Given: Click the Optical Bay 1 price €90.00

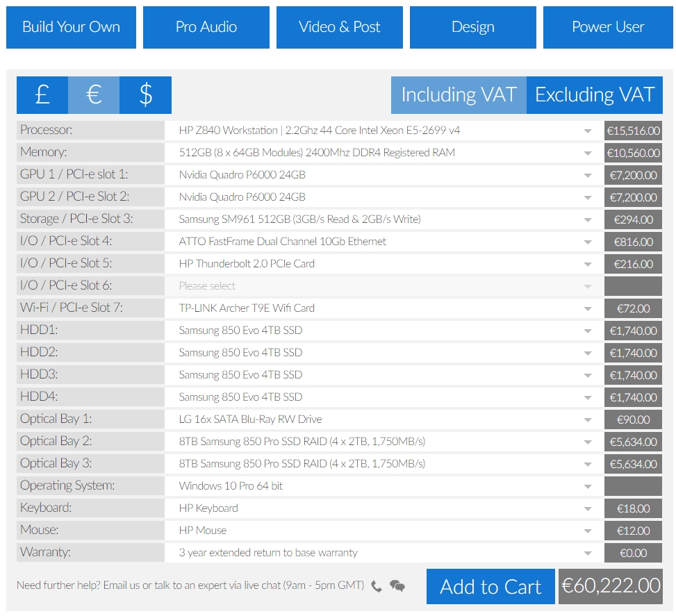Looking at the screenshot, I should click(x=633, y=419).
